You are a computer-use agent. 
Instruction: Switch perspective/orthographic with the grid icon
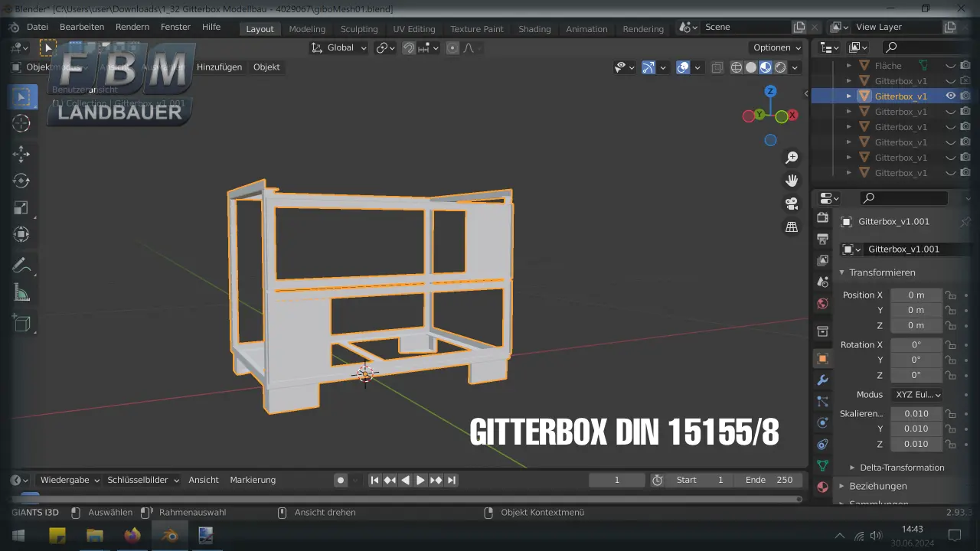click(x=792, y=227)
